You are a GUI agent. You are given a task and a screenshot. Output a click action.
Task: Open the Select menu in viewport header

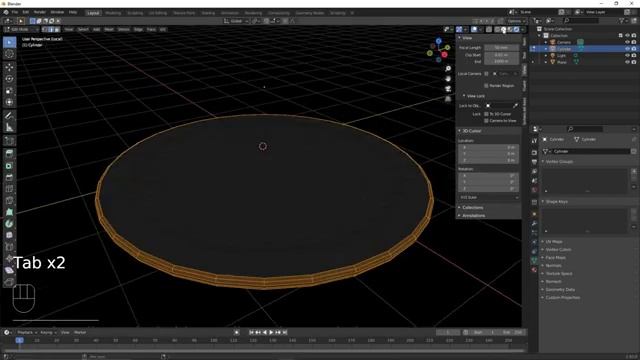(x=83, y=29)
